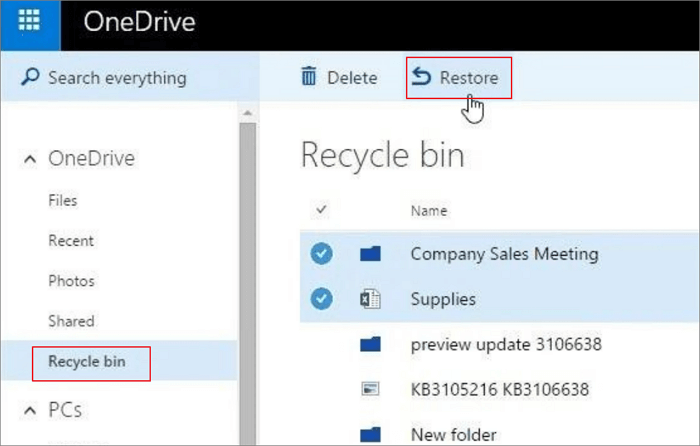The width and height of the screenshot is (700, 446).
Task: Click the preview update 3106638 folder icon
Action: pyautogui.click(x=371, y=345)
